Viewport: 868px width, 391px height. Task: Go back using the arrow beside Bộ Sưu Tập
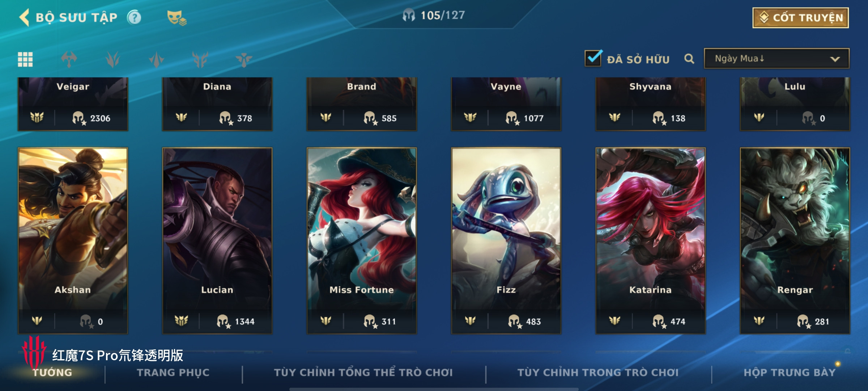(24, 17)
